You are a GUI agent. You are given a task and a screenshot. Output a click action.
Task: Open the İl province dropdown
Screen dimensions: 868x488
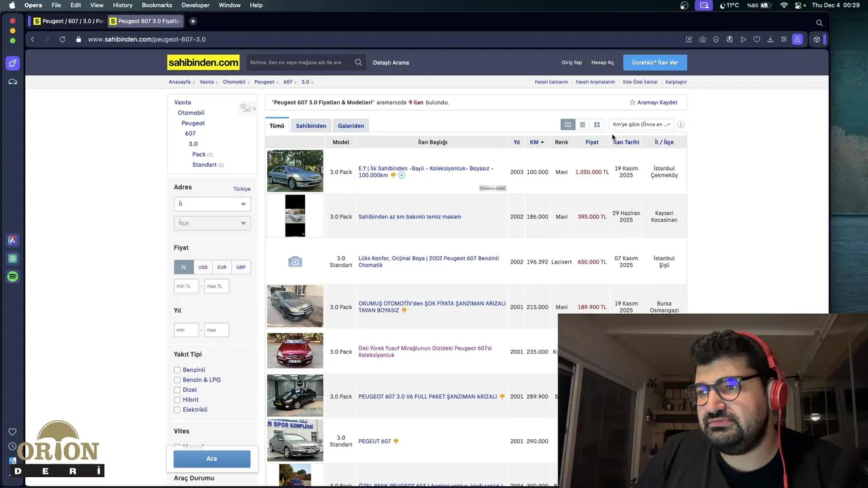[212, 204]
